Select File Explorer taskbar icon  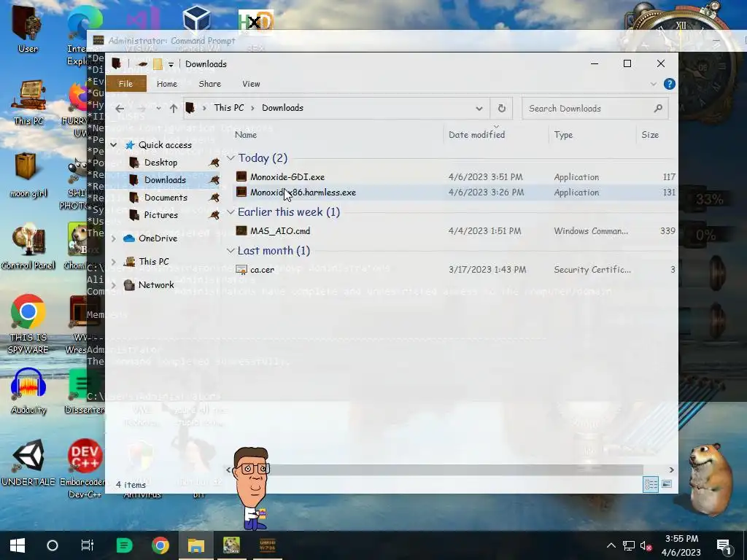click(196, 545)
